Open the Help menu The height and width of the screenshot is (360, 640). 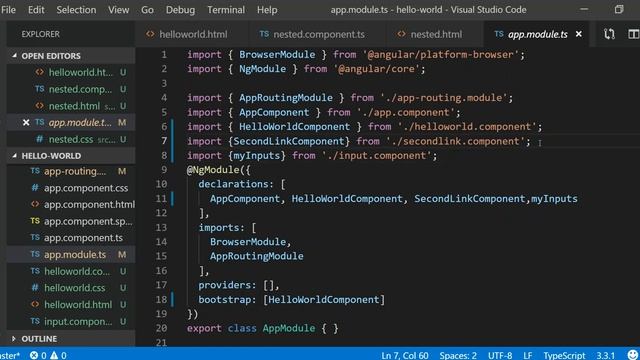click(x=267, y=10)
